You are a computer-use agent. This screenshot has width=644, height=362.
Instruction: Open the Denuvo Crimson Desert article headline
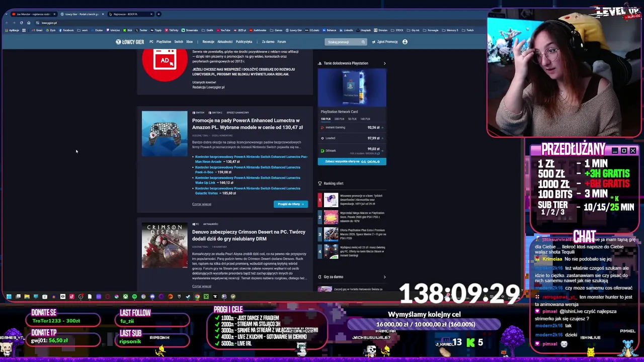tap(249, 235)
